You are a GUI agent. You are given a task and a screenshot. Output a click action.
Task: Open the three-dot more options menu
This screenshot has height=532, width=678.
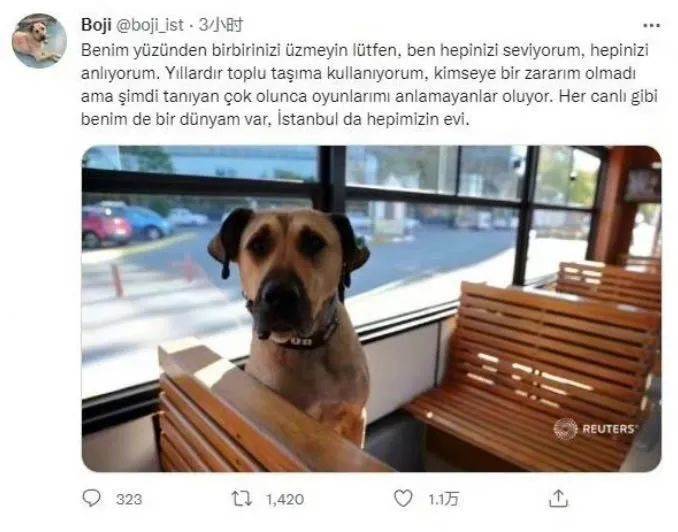652,26
